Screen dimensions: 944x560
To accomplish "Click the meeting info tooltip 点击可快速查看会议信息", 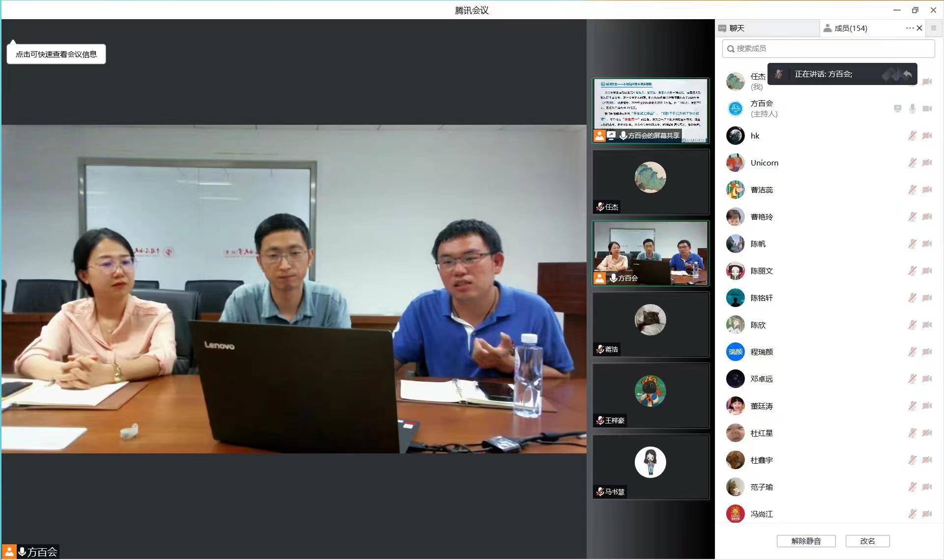I will click(x=56, y=54).
